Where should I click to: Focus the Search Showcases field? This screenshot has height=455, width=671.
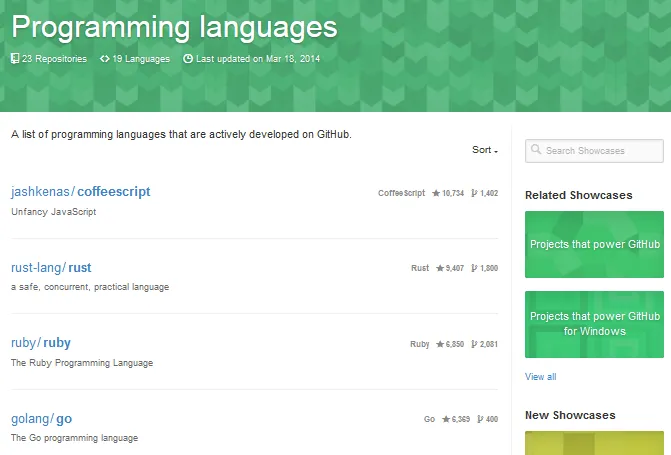point(594,151)
